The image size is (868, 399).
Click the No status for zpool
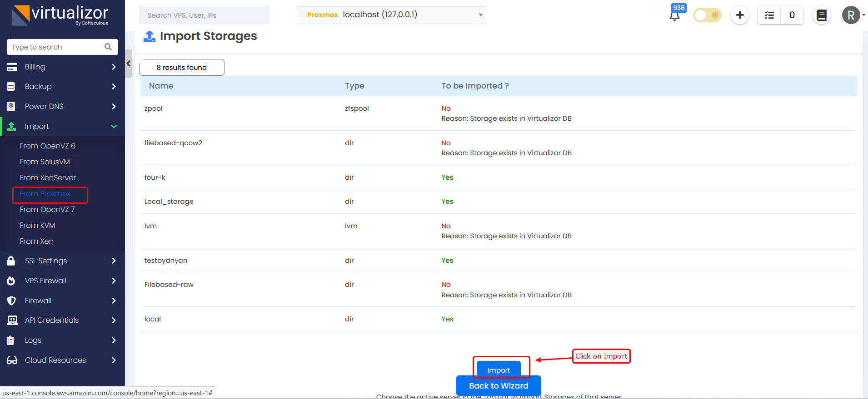click(x=446, y=108)
